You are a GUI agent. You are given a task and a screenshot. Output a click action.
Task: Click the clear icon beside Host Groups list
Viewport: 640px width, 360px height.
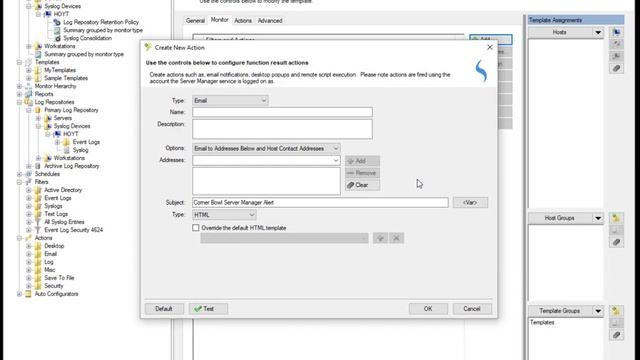pyautogui.click(x=616, y=242)
